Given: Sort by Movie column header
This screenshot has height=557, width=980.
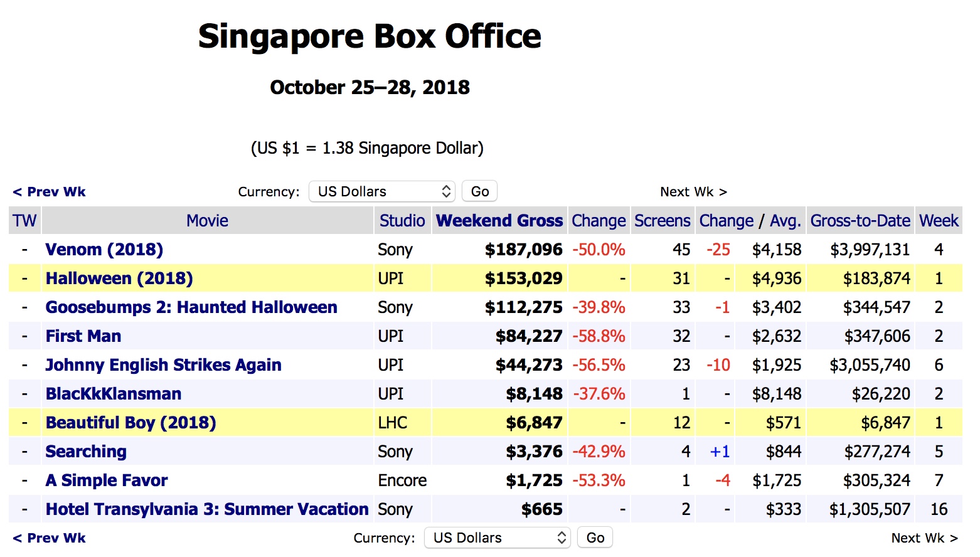Looking at the screenshot, I should pos(207,221).
